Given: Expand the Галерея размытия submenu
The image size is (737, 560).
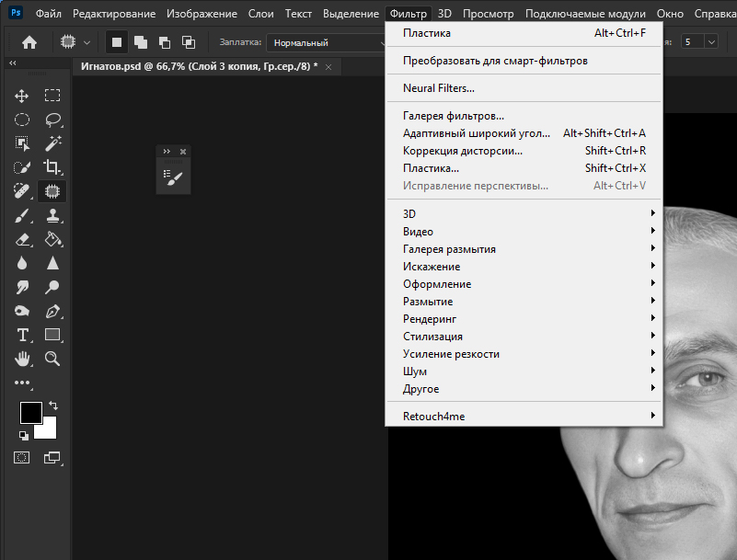Looking at the screenshot, I should [524, 249].
